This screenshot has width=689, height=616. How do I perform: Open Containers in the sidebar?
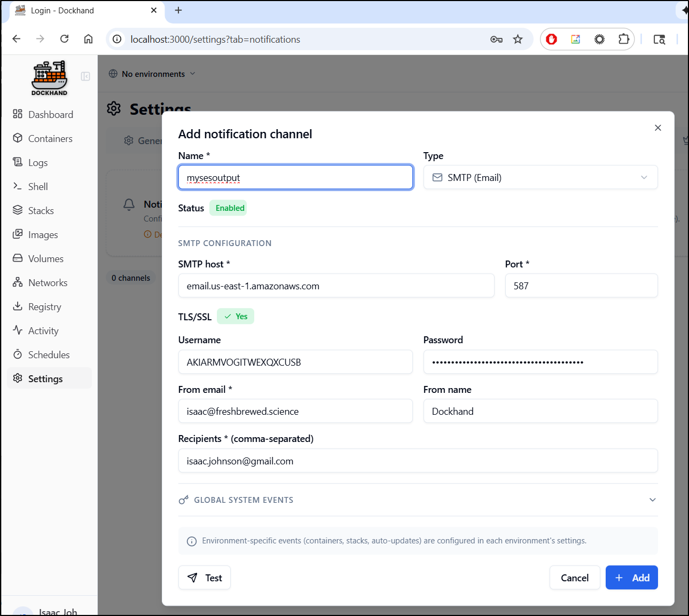tap(50, 139)
